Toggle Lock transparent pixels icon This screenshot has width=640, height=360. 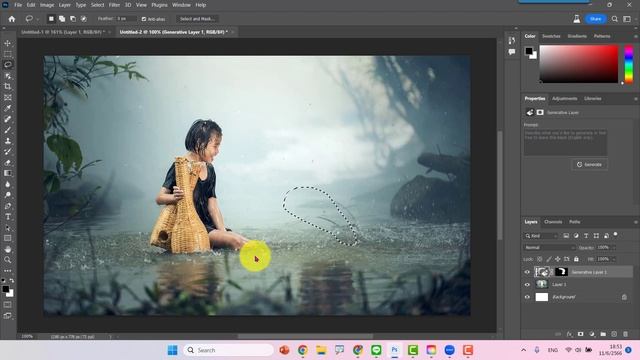540,259
